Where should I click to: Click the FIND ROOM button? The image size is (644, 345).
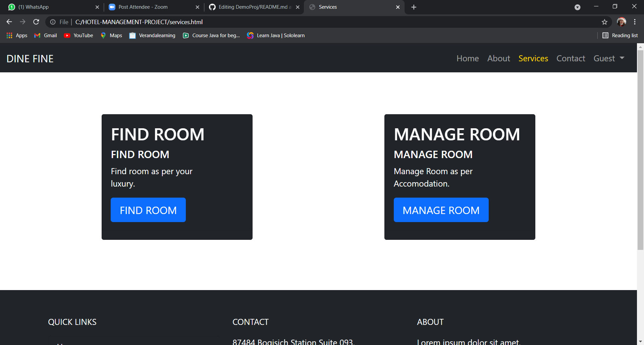point(148,210)
